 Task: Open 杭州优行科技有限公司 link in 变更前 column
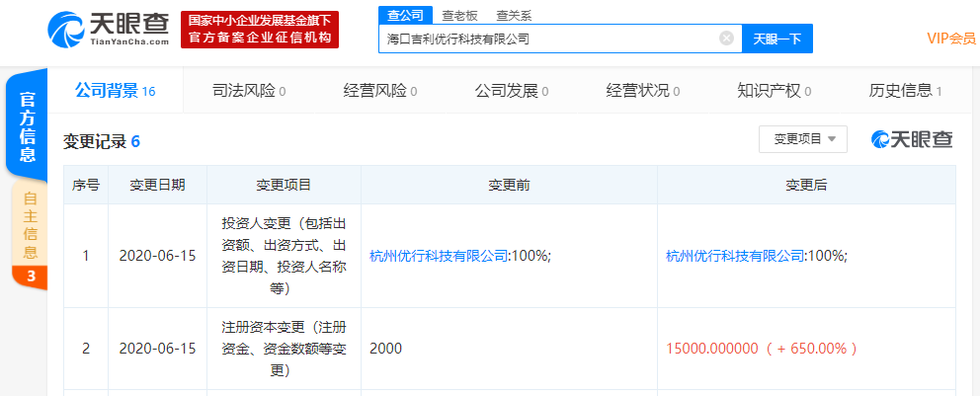pos(439,256)
